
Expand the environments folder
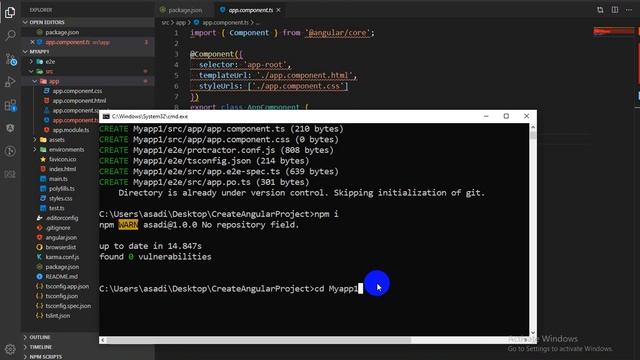tap(66, 149)
